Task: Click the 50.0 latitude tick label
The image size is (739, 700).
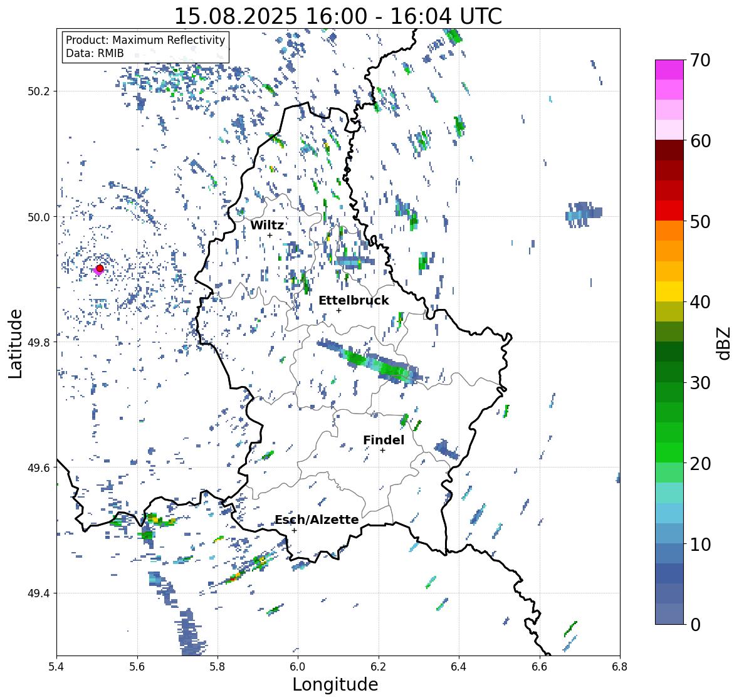Action: 39,217
